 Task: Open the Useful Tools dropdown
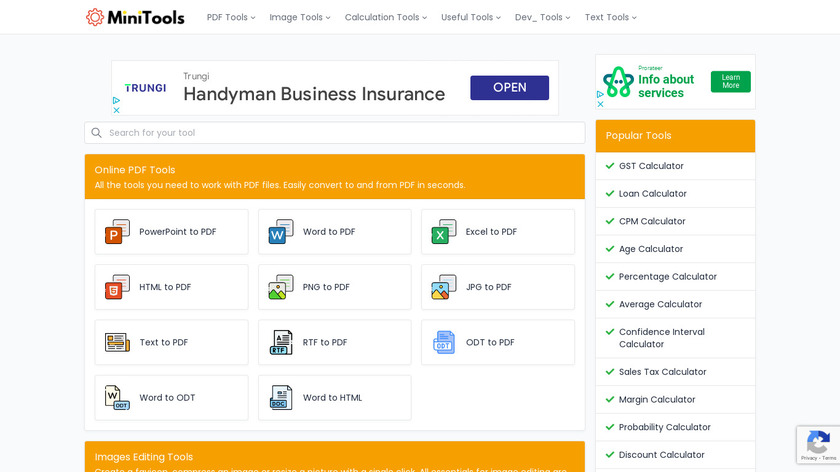pyautogui.click(x=471, y=17)
